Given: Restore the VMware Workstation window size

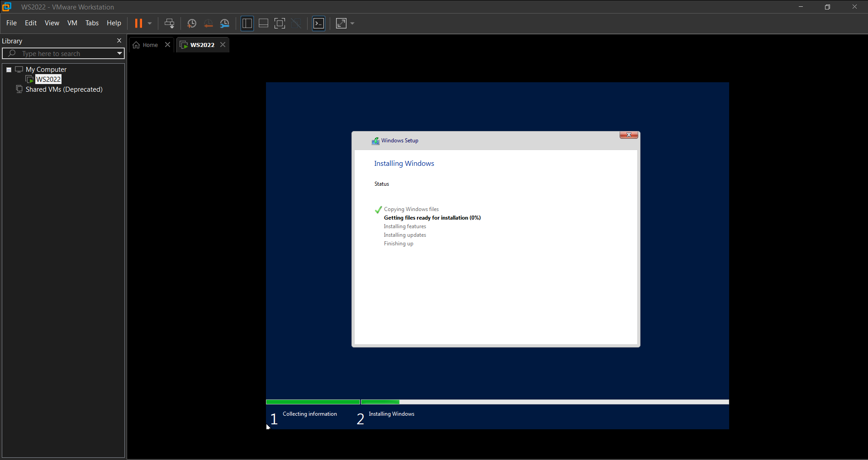Looking at the screenshot, I should click(x=827, y=7).
